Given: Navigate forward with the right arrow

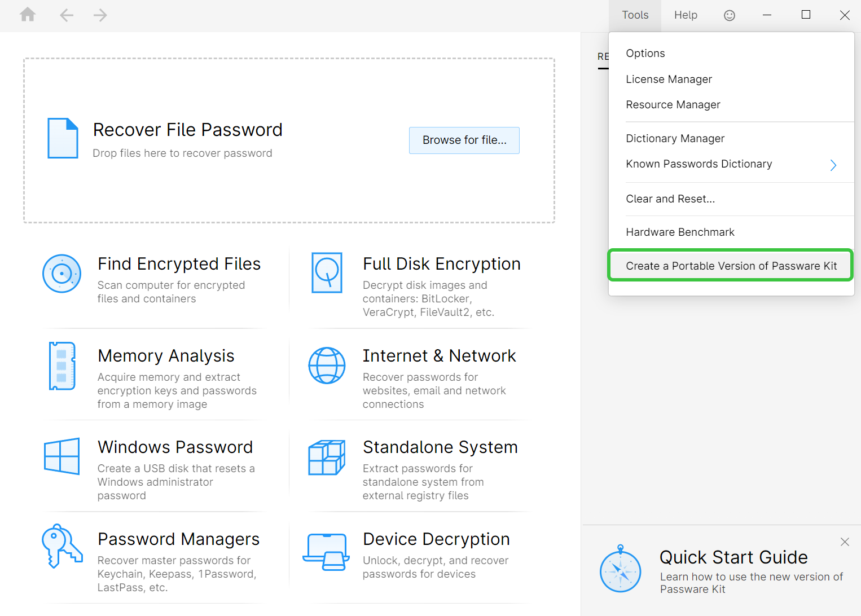Looking at the screenshot, I should tap(100, 15).
